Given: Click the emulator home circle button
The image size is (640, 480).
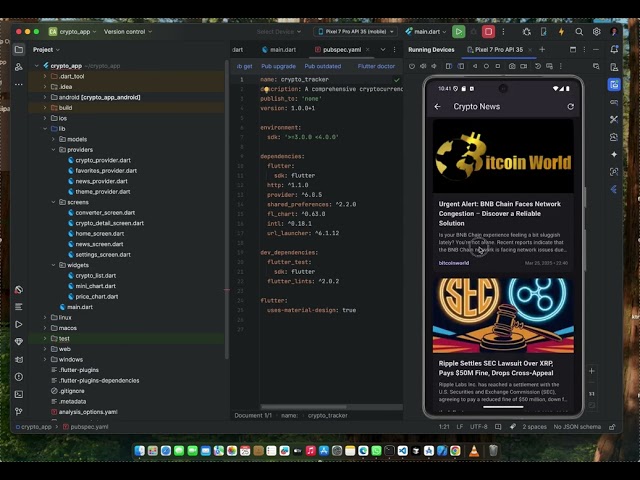Looking at the screenshot, I should click(486, 66).
